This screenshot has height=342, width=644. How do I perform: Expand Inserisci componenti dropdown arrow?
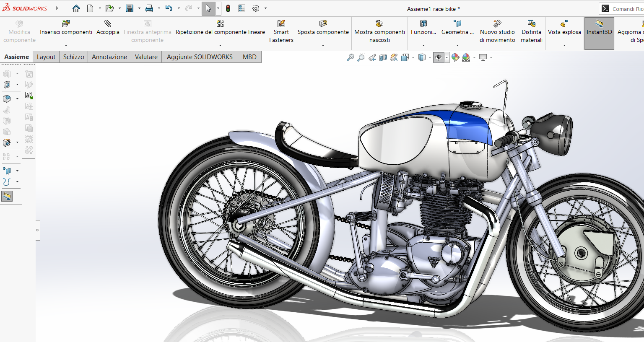pos(66,45)
